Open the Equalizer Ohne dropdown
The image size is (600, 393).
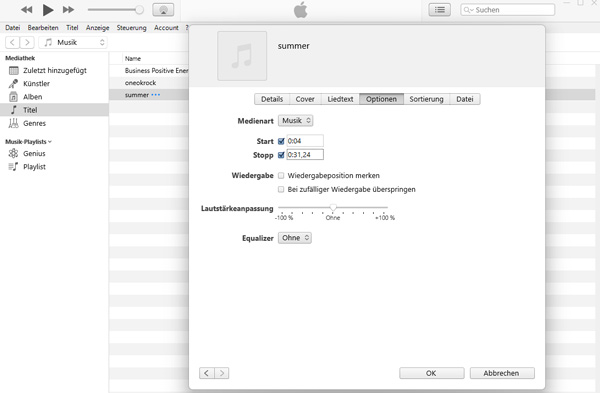click(x=295, y=238)
